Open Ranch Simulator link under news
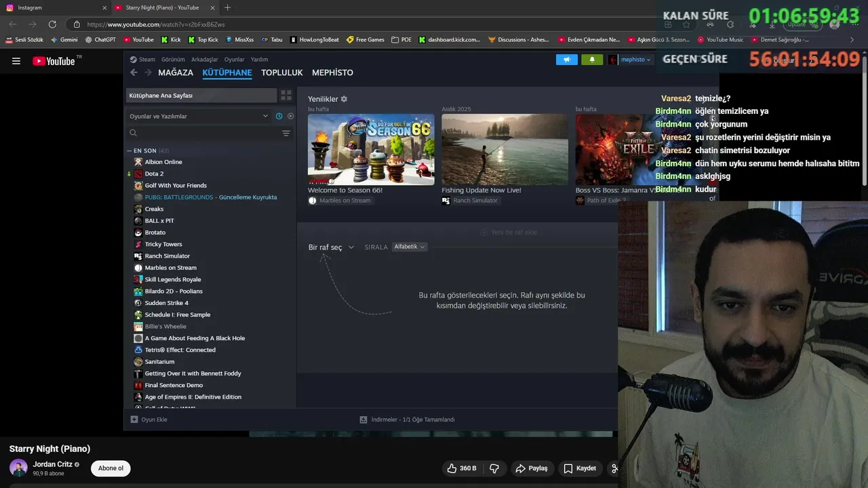 470,201
